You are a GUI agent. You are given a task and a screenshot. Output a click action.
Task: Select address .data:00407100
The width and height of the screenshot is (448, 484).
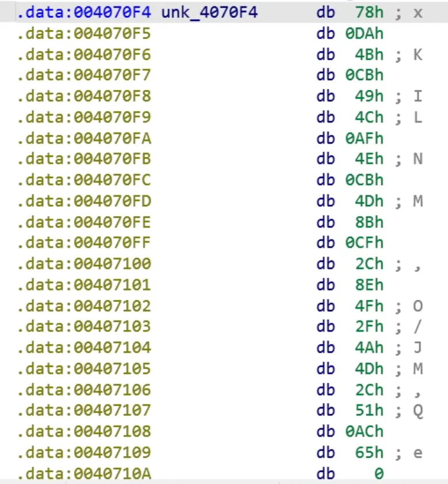[x=84, y=264]
